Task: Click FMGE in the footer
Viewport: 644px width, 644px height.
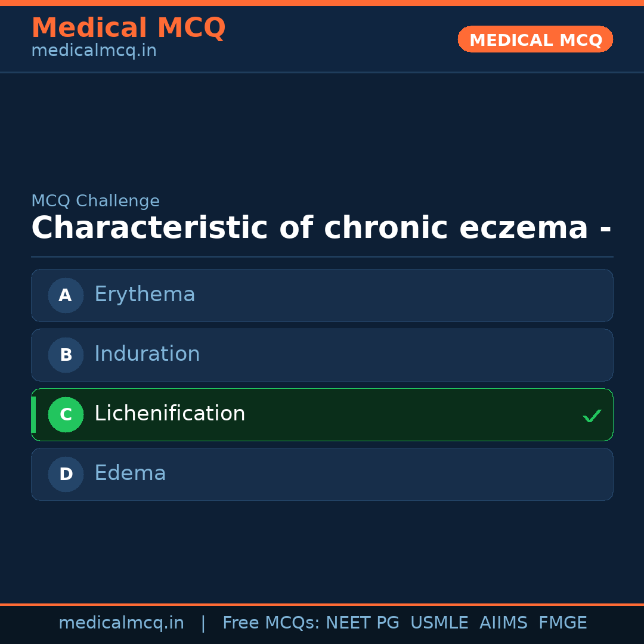Action: (x=562, y=623)
